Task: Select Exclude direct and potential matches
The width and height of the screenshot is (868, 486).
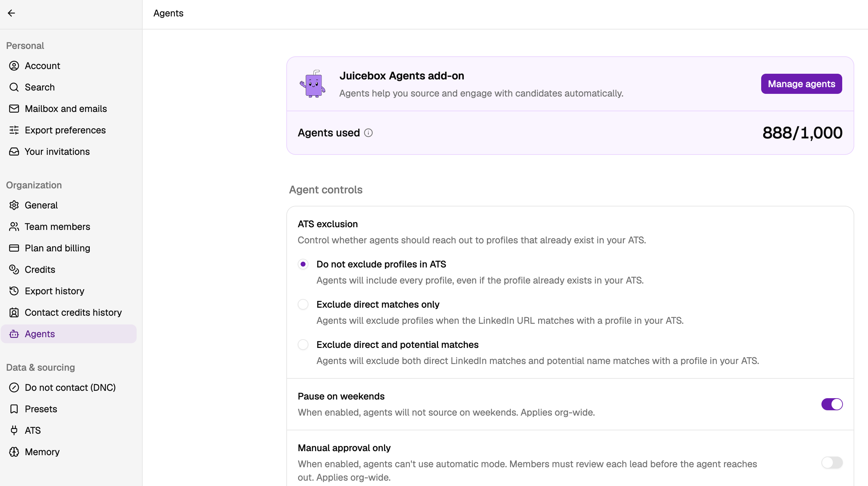Action: [x=303, y=345]
